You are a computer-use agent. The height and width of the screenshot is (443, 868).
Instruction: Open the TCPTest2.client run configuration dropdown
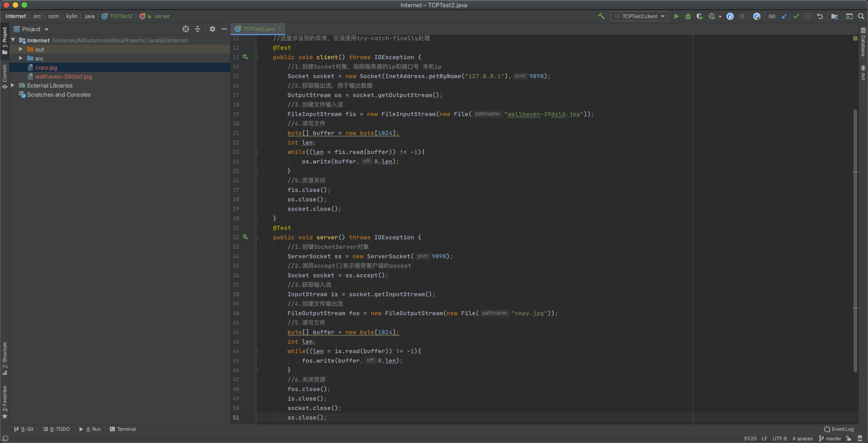[639, 16]
